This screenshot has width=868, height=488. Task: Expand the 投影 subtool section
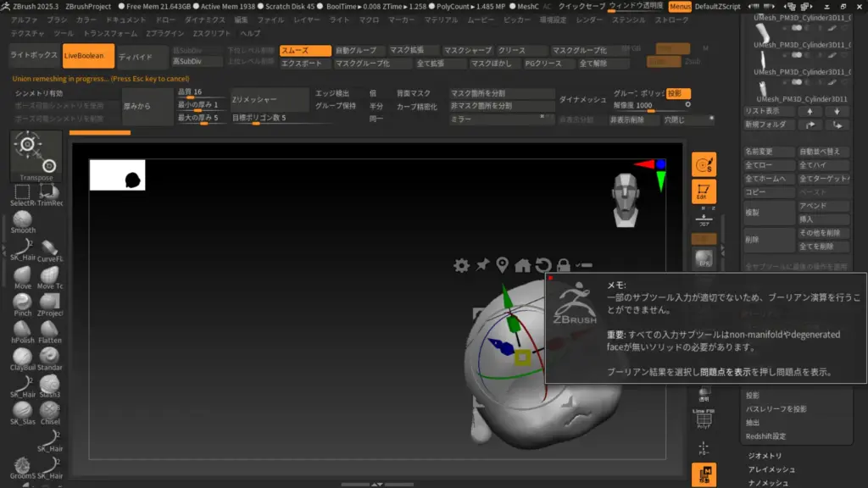[x=753, y=395]
